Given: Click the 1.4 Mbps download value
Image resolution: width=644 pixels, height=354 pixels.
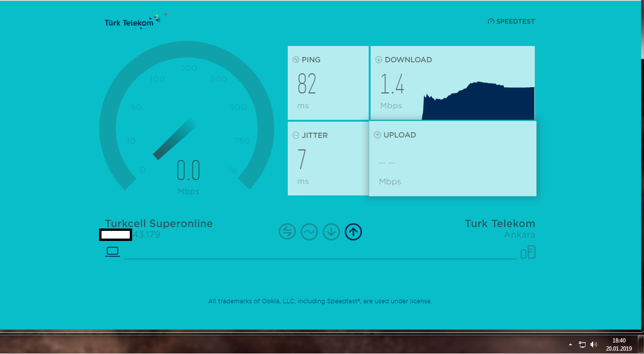Looking at the screenshot, I should [x=392, y=84].
